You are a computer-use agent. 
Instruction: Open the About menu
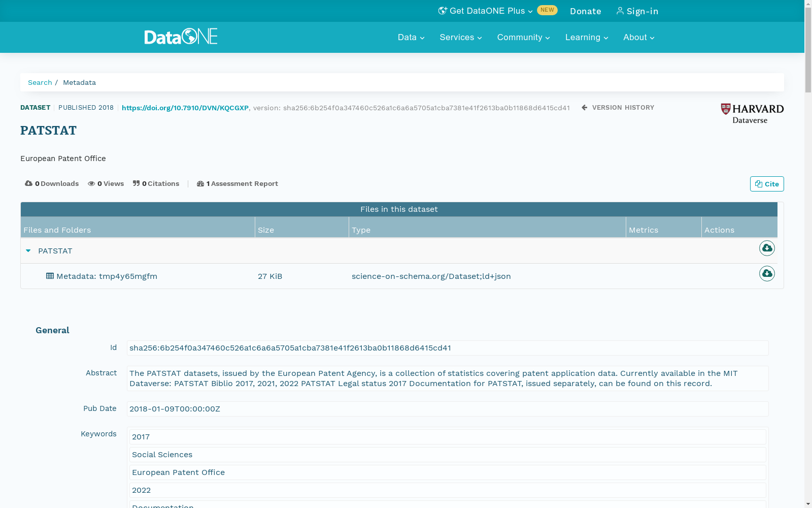click(639, 37)
